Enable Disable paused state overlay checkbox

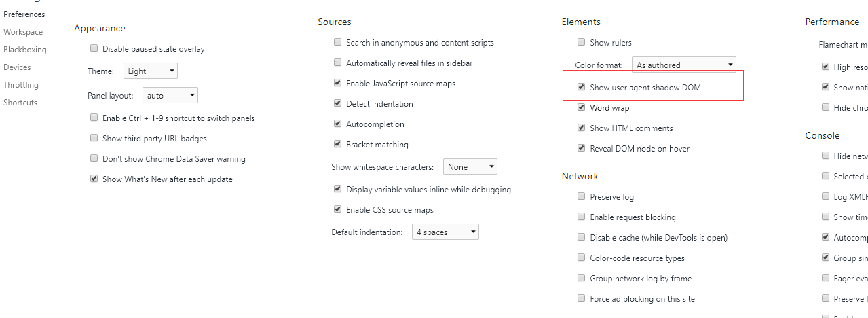coord(94,49)
